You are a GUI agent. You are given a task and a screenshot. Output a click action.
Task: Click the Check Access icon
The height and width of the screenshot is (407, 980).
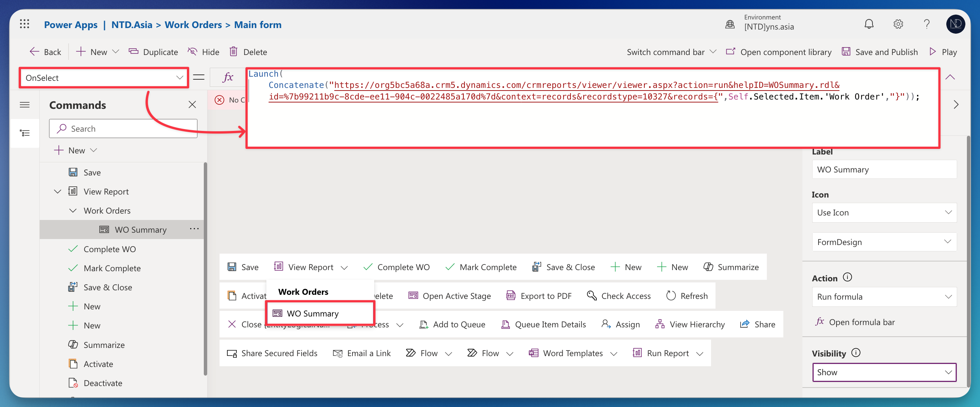click(592, 295)
